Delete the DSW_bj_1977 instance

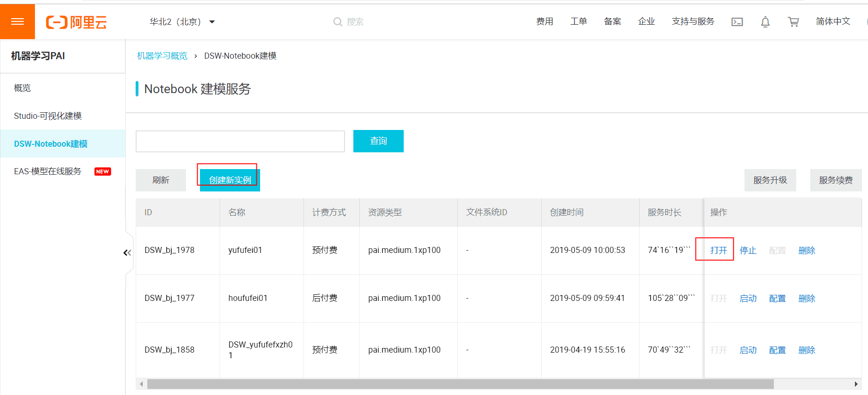[806, 299]
